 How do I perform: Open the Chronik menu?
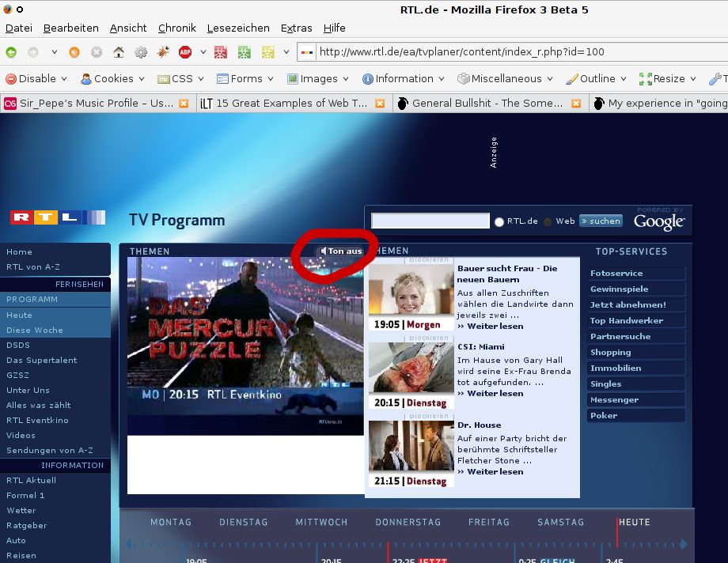[x=177, y=28]
